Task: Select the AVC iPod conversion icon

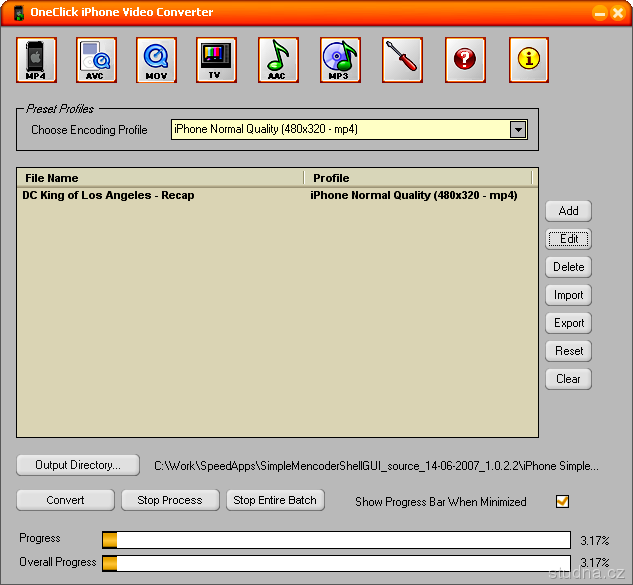Action: coord(96,60)
